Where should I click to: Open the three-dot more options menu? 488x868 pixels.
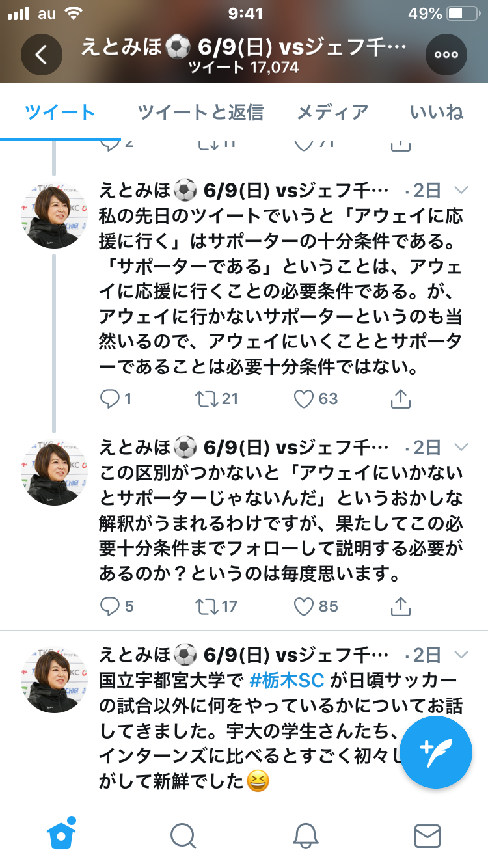[x=446, y=55]
